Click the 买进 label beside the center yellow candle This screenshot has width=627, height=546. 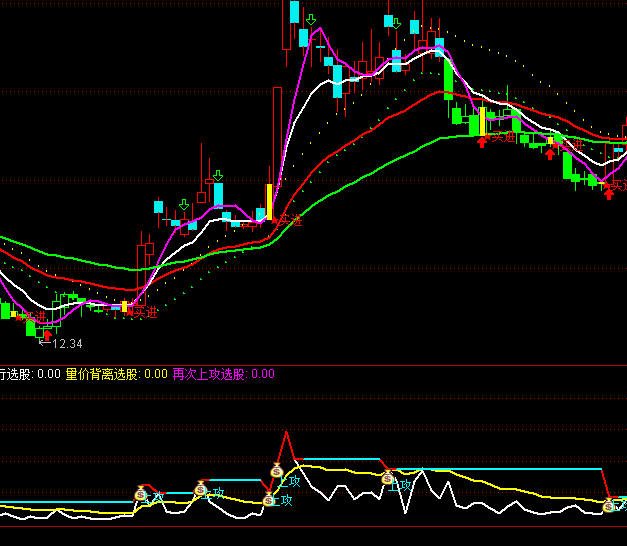pyautogui.click(x=289, y=219)
